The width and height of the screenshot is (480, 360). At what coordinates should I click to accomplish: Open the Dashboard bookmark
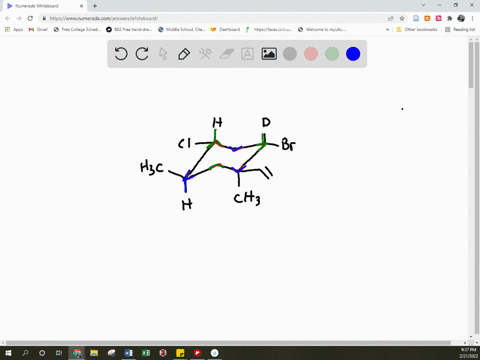[225, 29]
